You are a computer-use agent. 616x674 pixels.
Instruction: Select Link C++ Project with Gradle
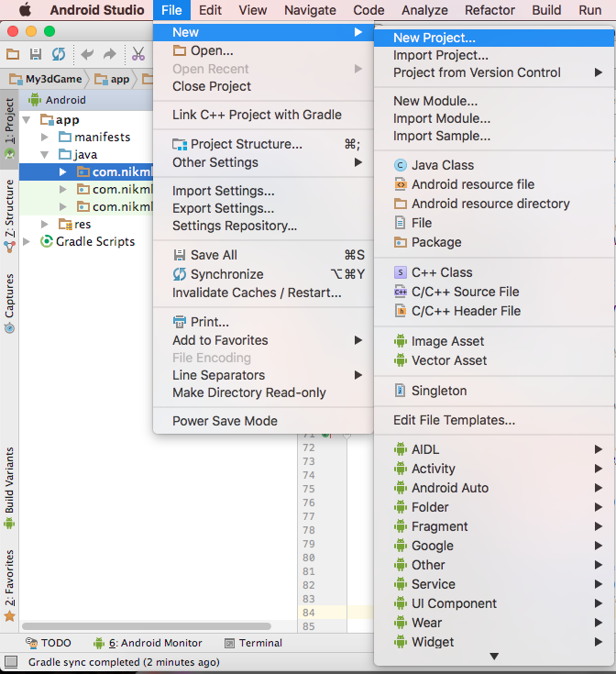(263, 115)
